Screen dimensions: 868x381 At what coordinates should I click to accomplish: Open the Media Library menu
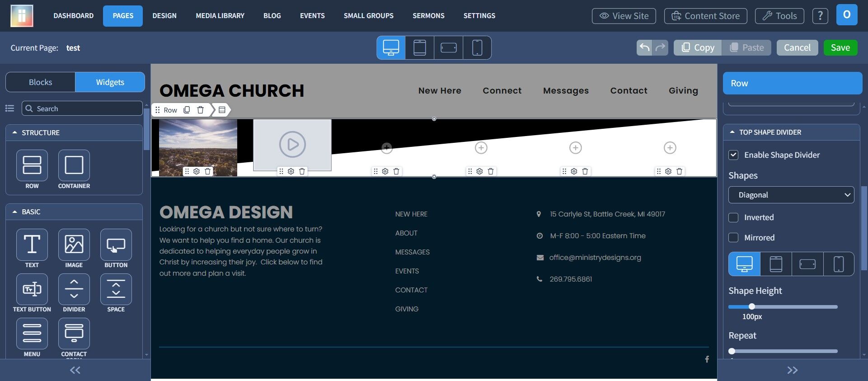220,16
